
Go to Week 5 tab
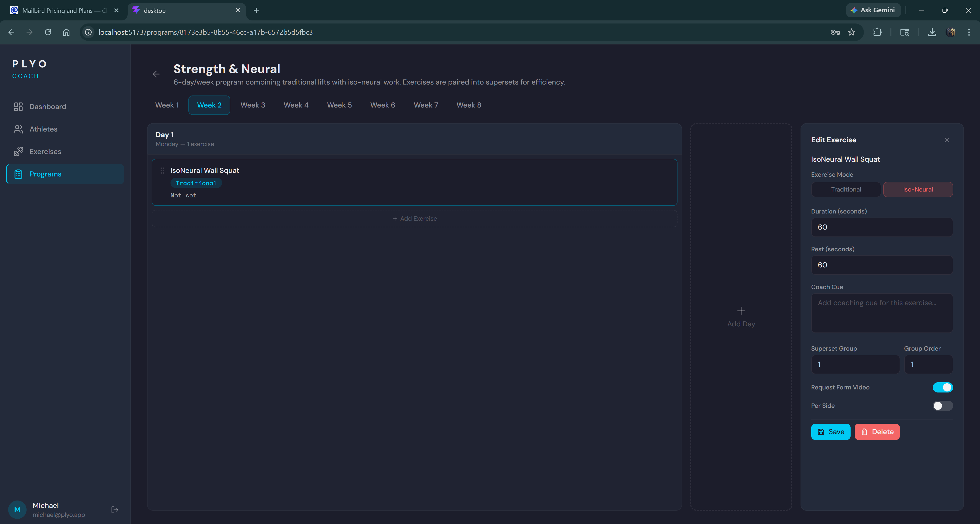(339, 105)
